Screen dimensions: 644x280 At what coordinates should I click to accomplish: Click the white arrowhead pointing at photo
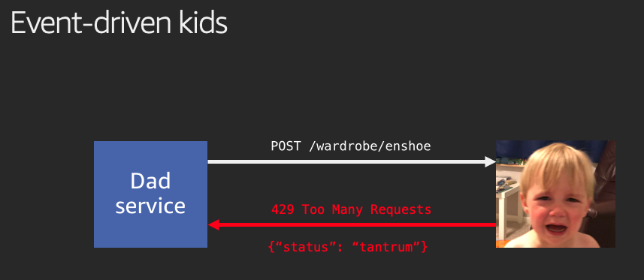coord(491,161)
